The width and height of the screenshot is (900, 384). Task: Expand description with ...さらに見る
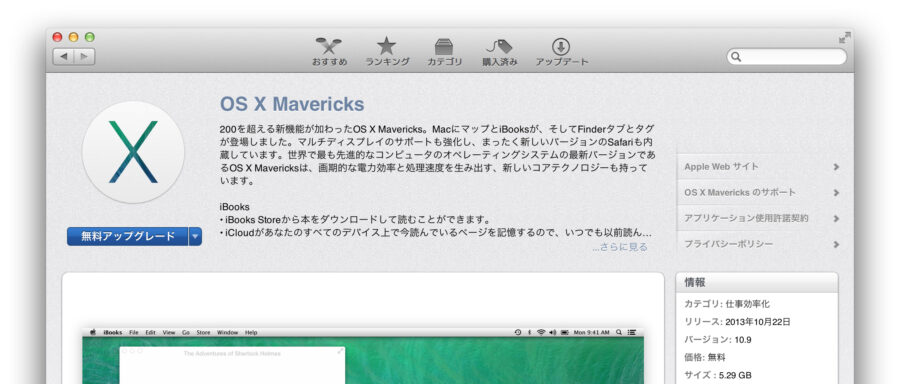(x=620, y=247)
